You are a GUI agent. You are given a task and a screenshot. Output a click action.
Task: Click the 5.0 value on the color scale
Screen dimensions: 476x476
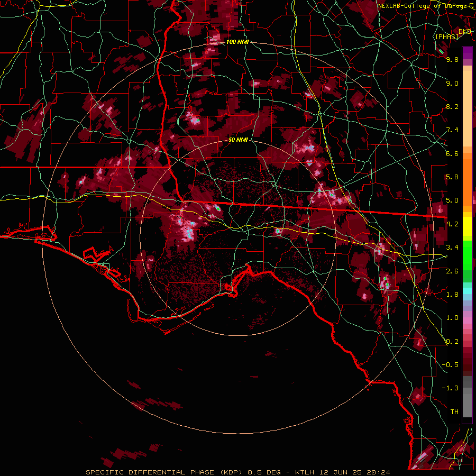pyautogui.click(x=452, y=200)
